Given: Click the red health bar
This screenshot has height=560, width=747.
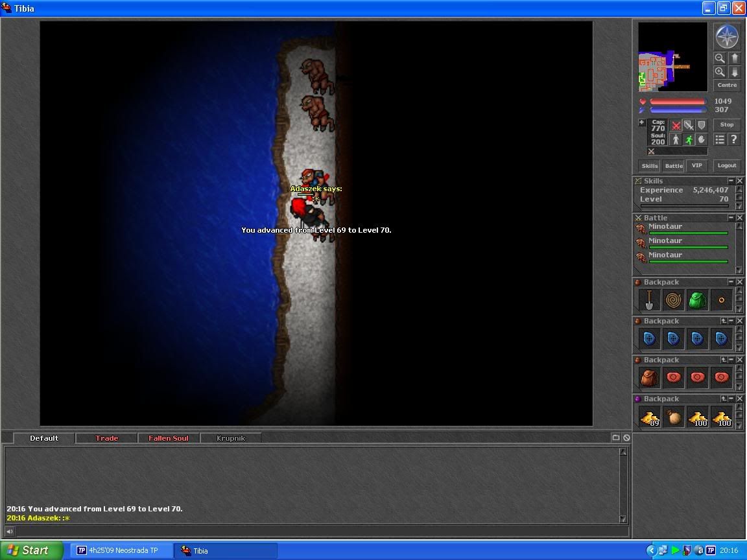Looking at the screenshot, I should (678, 101).
